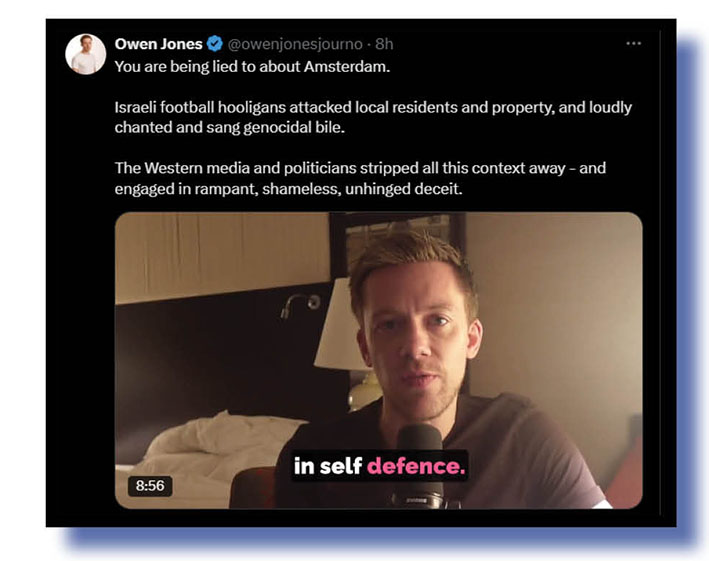Select the line 'You are being lied to about Amsterdam.'
The height and width of the screenshot is (561, 709).
[x=252, y=67]
